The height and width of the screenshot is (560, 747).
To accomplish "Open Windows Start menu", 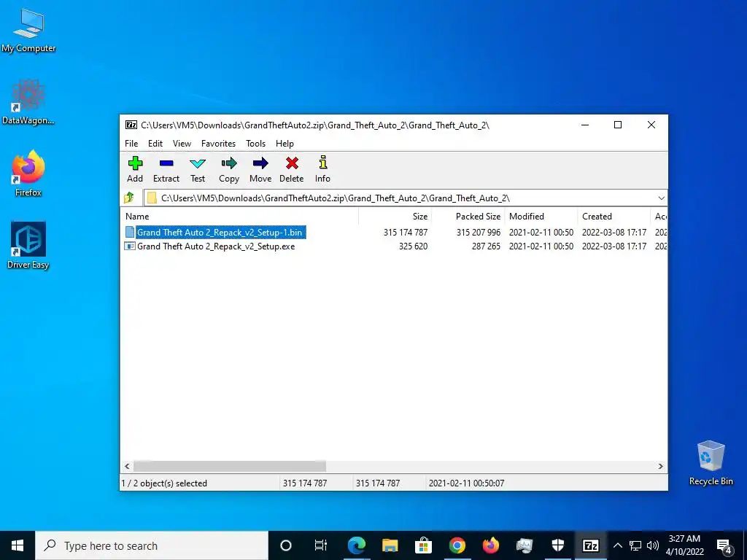I will pyautogui.click(x=18, y=545).
